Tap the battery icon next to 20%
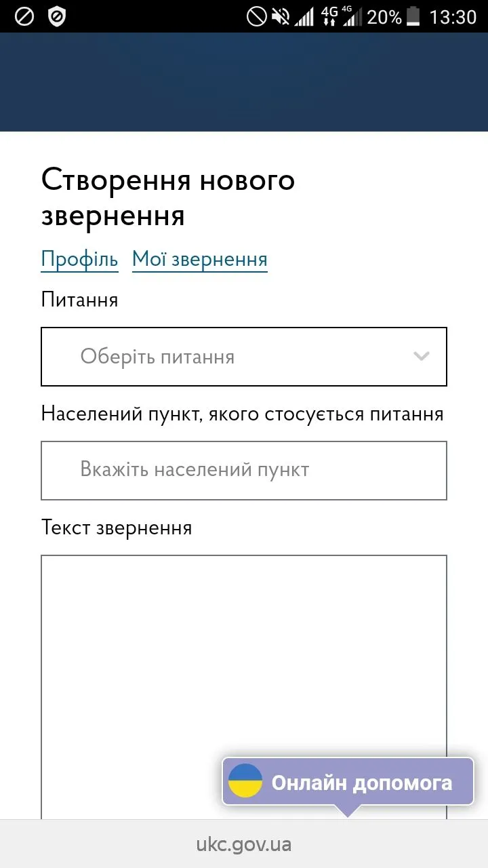The height and width of the screenshot is (868, 488). pyautogui.click(x=413, y=16)
